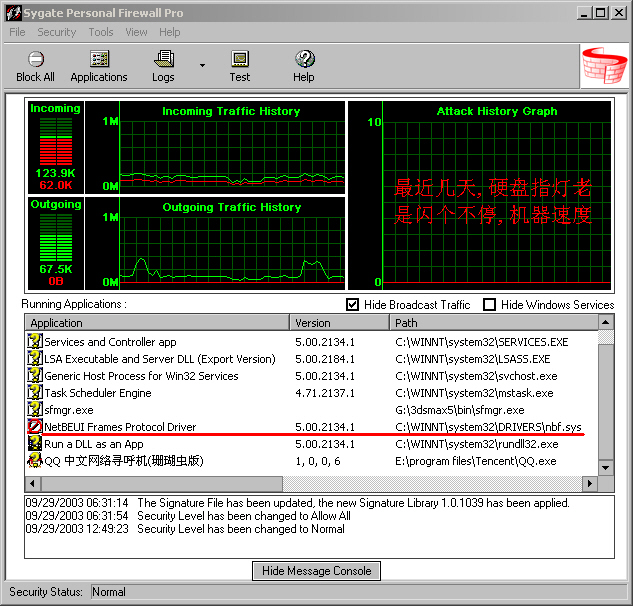The image size is (633, 606).
Task: Sort by Application column header
Action: pos(157,323)
